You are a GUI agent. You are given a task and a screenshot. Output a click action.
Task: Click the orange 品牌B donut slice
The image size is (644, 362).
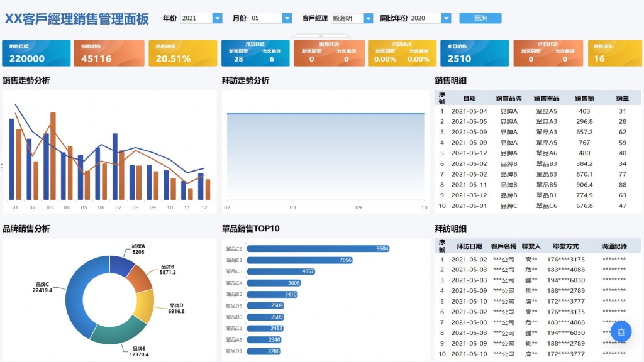coord(140,278)
